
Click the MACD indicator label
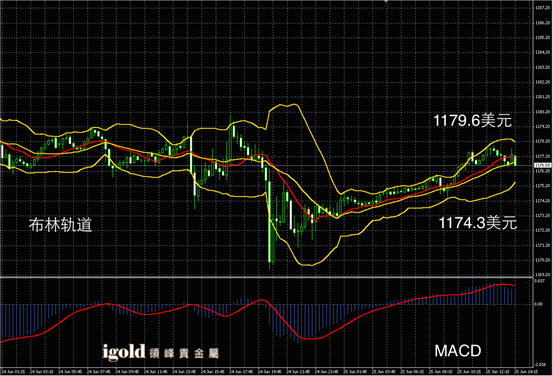point(458,351)
